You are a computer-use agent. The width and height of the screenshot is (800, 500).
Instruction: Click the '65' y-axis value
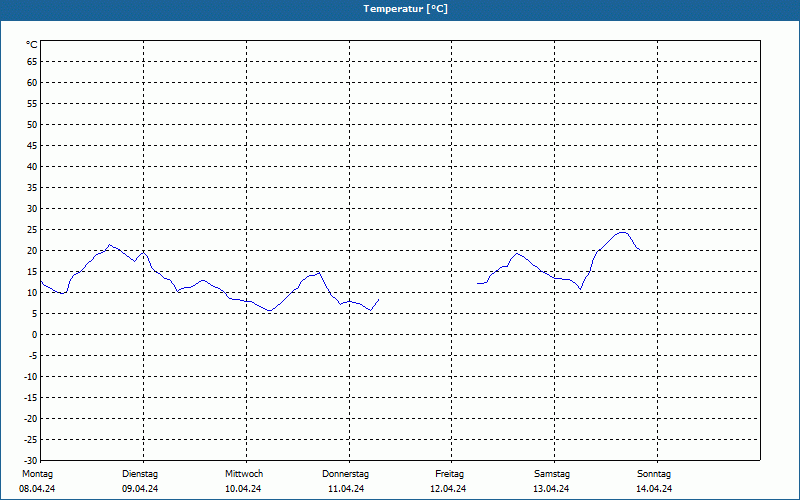click(32, 62)
